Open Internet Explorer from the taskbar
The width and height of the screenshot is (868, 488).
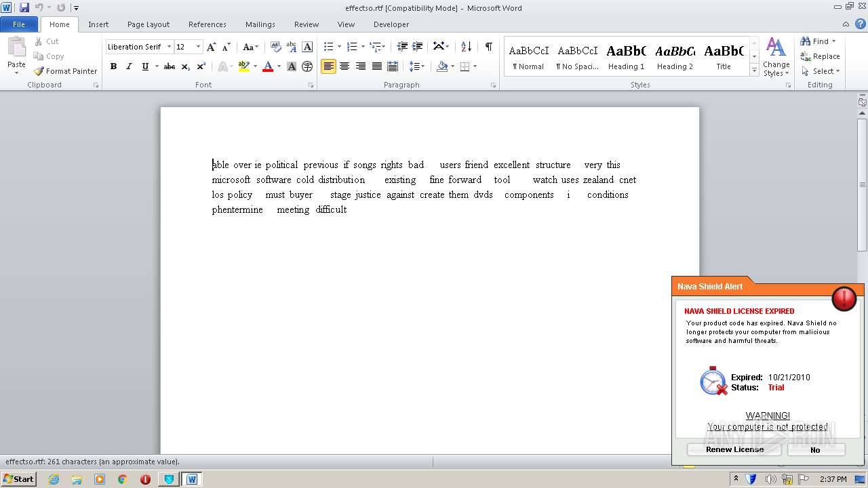tap(54, 479)
